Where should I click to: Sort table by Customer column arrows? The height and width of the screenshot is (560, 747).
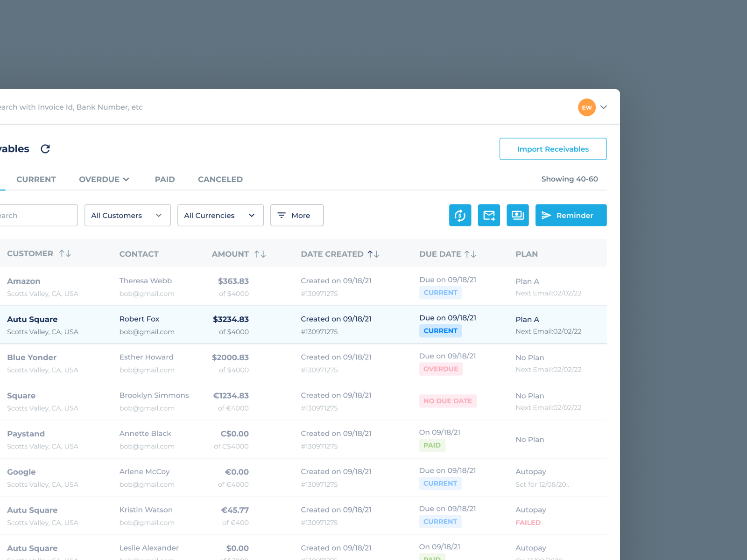(65, 253)
